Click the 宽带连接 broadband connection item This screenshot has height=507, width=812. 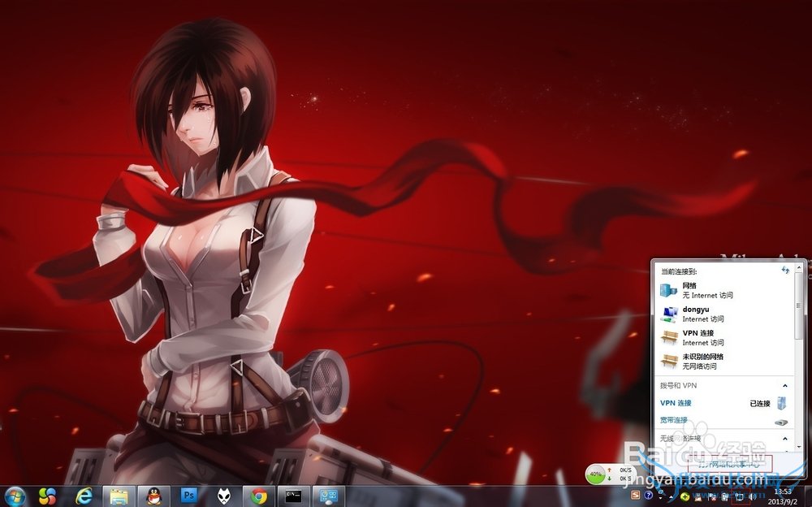pos(724,420)
